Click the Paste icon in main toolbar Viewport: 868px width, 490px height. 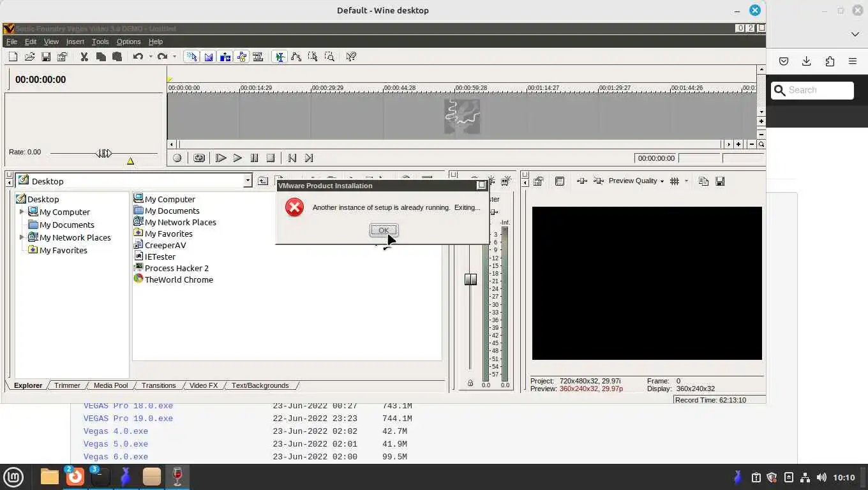click(x=117, y=57)
